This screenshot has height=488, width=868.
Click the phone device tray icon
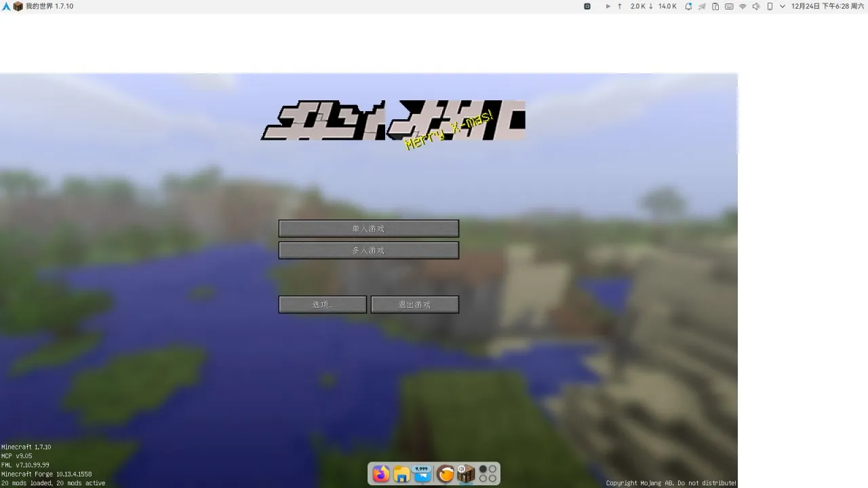point(770,6)
